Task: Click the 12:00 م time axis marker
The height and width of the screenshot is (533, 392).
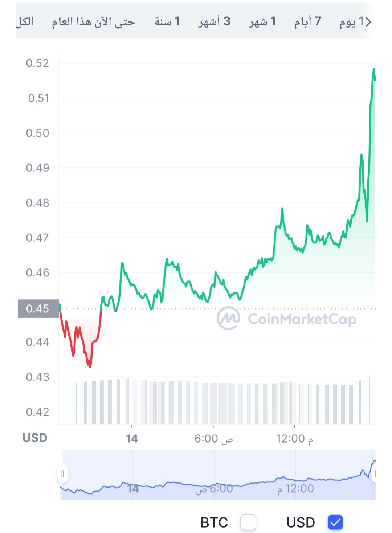Action: point(294,439)
